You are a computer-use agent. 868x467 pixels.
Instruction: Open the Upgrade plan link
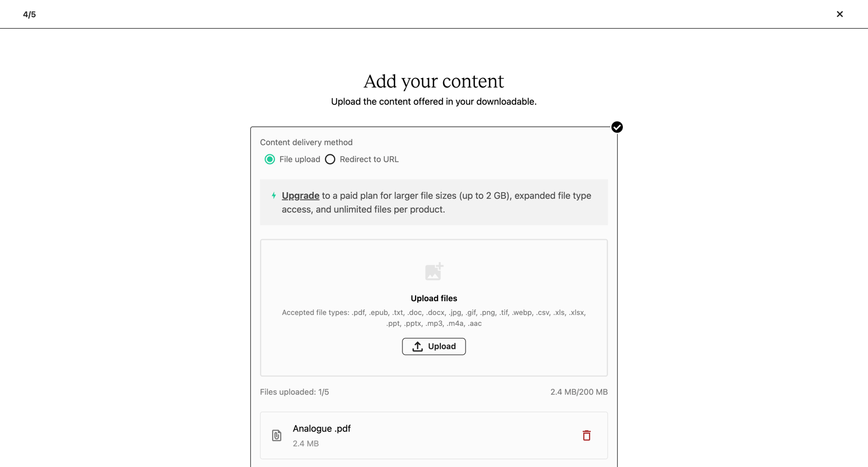[300, 196]
